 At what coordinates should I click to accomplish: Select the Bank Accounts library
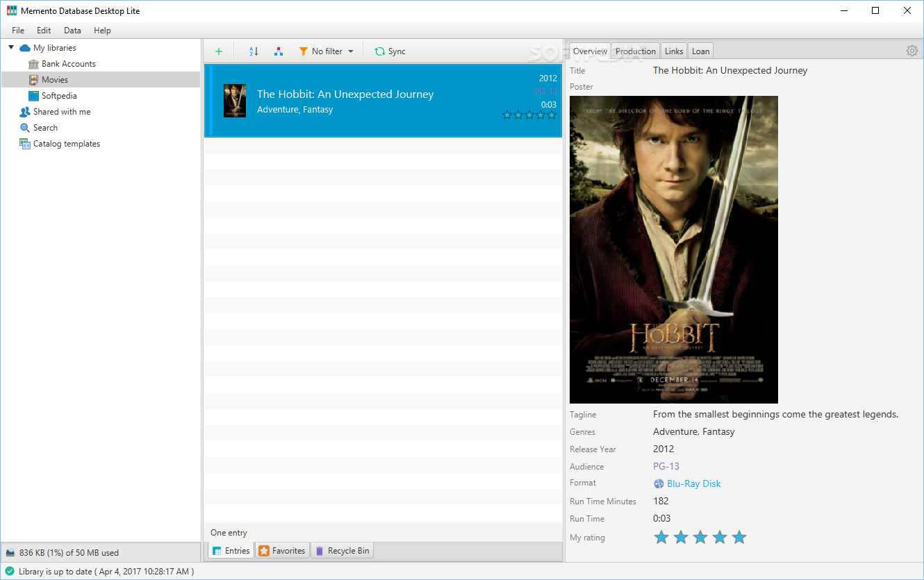click(69, 64)
